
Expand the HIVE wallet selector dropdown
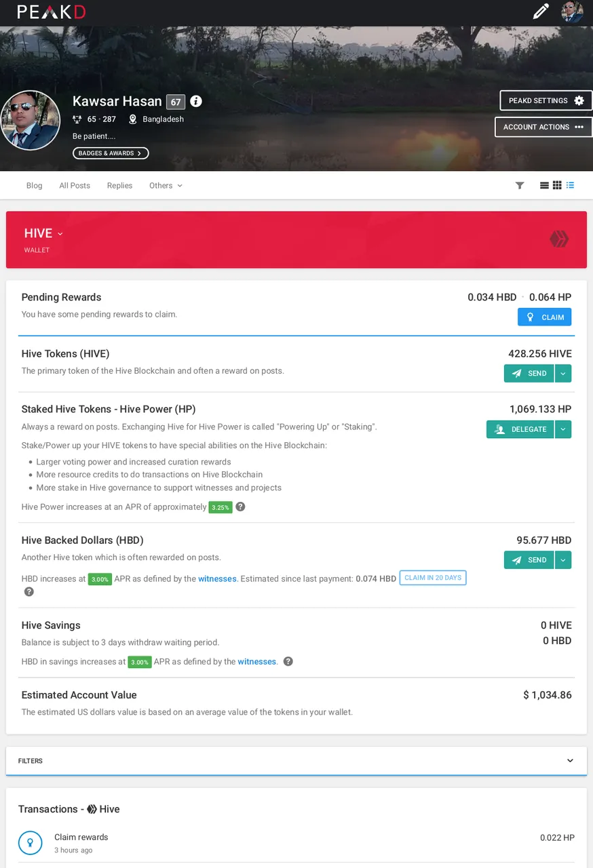click(43, 233)
